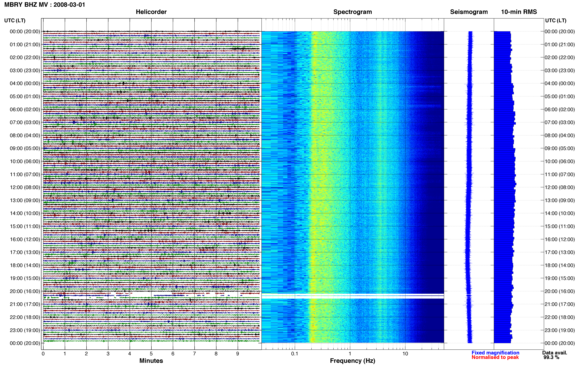Viewport: 588px width, 368px height.
Task: Click the 'Normalised to peak' legend text
Action: click(495, 357)
